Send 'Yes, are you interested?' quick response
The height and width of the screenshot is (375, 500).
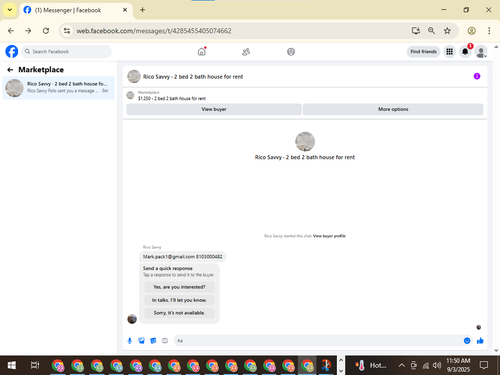[x=179, y=287]
